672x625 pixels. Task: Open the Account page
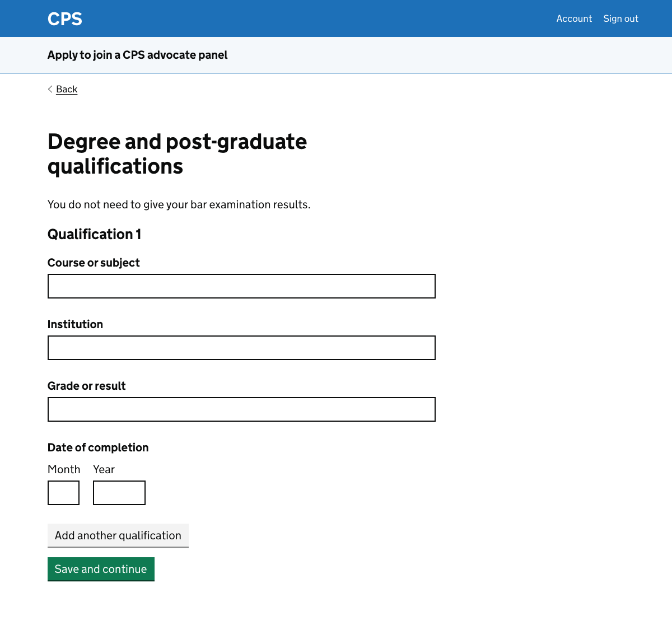click(x=574, y=18)
